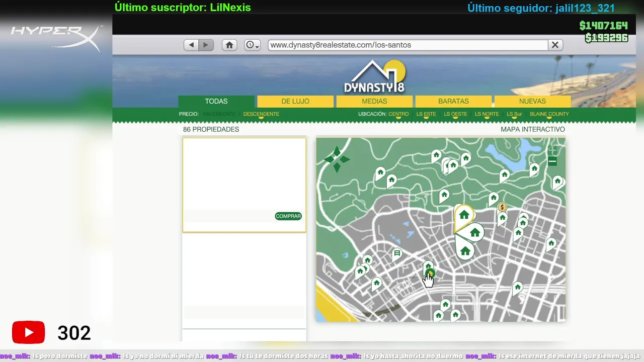Click the 86 PROPIEDADES count text
This screenshot has width=644, height=362.
[211, 129]
